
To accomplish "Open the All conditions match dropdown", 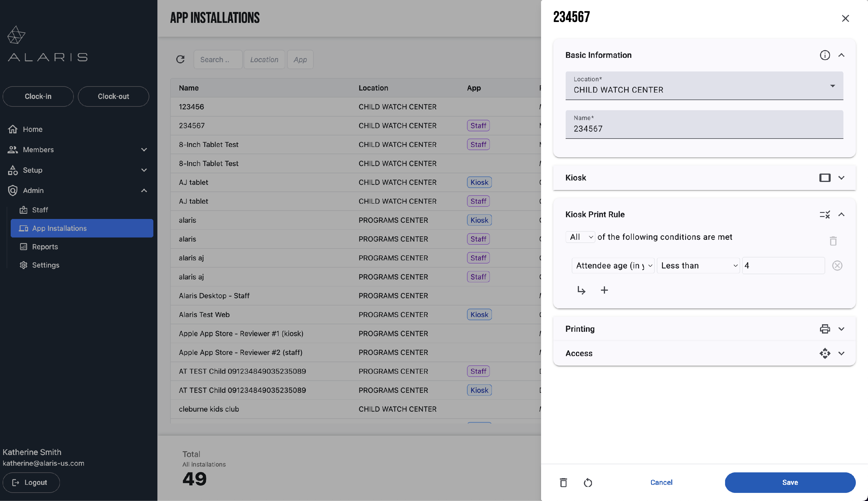I will pyautogui.click(x=580, y=237).
